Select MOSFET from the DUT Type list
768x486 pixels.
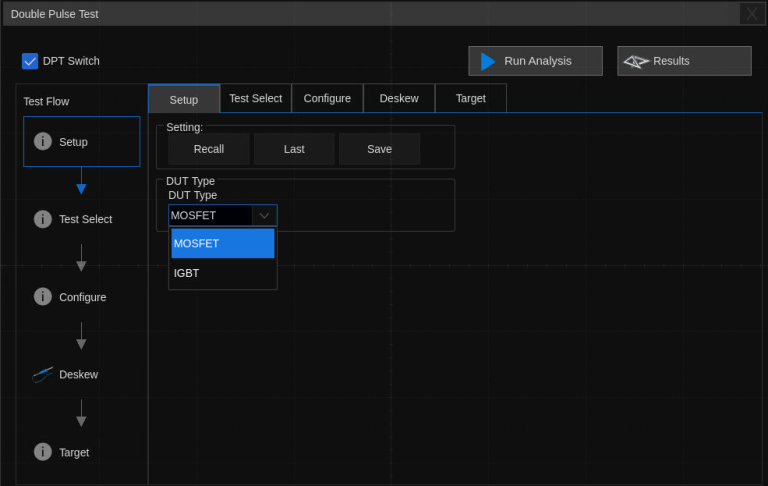222,243
